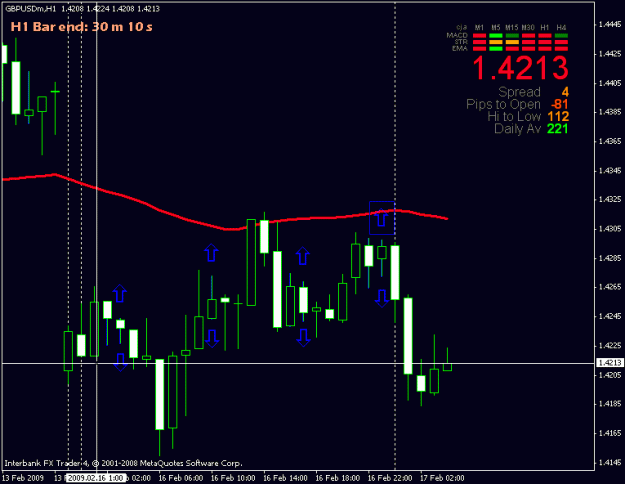Click the white horizontal price line at 1.4213

[298, 363]
